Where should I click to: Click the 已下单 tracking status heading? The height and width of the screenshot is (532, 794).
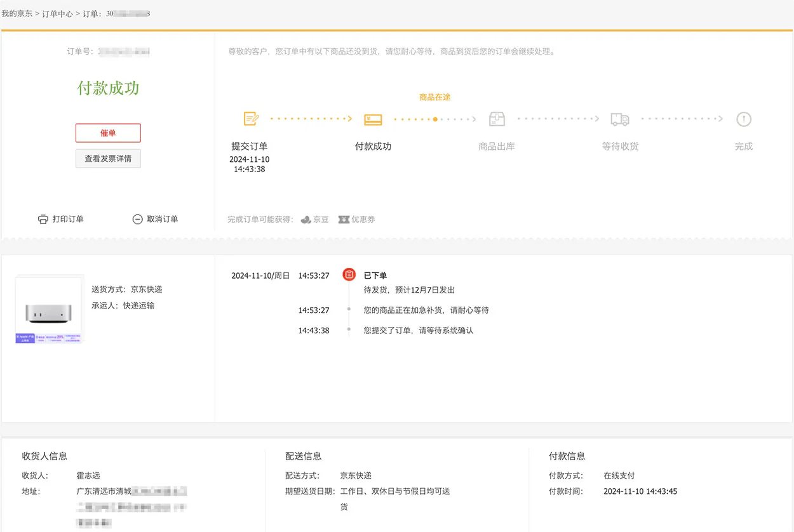375,276
